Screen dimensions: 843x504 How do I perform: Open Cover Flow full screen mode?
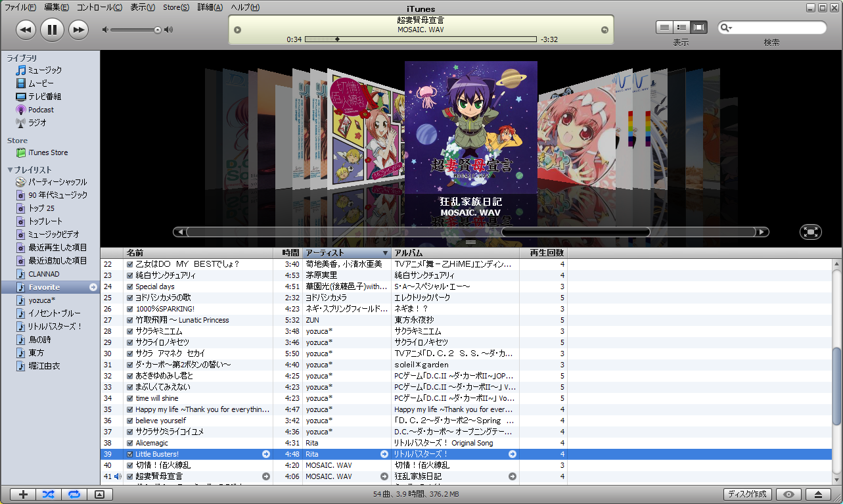pyautogui.click(x=811, y=231)
